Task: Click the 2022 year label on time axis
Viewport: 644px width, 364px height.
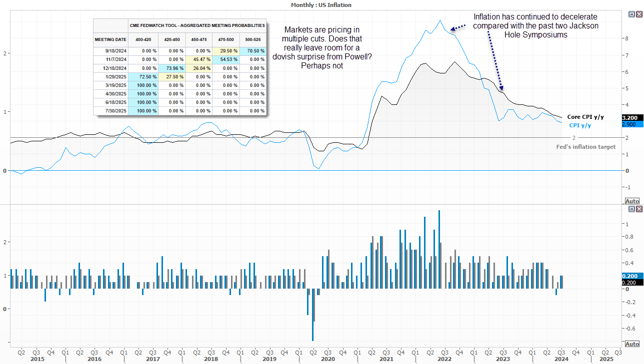Action: point(444,359)
